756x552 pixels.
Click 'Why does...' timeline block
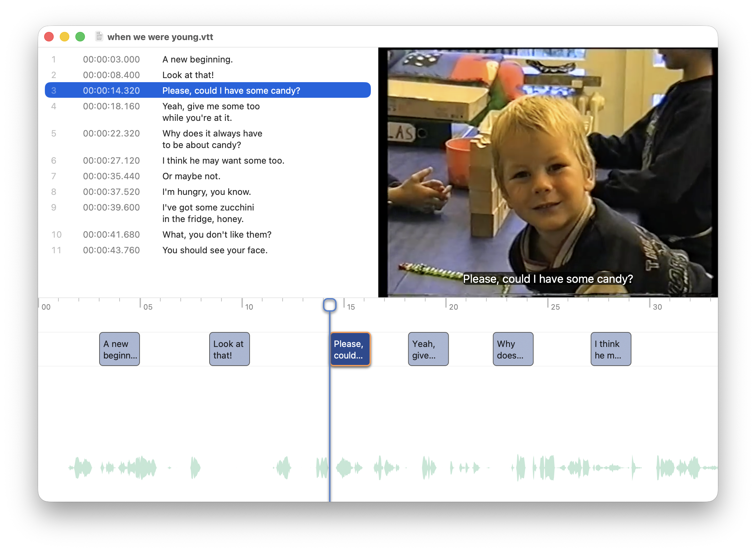pos(513,349)
